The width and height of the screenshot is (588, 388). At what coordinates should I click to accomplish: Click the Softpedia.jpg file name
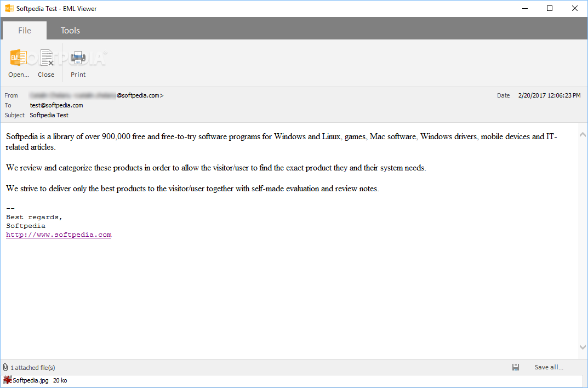(31, 380)
